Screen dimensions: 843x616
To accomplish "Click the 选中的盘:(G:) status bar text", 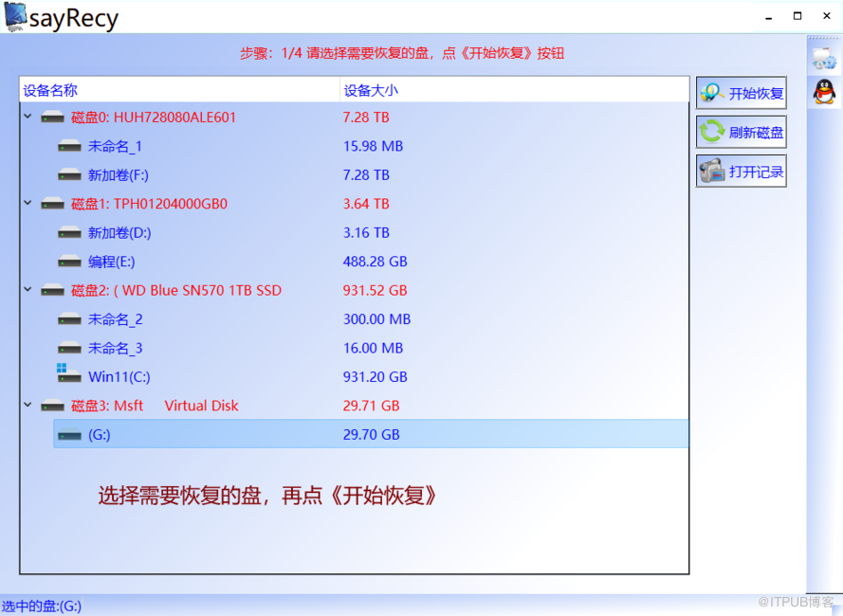I will point(42,607).
